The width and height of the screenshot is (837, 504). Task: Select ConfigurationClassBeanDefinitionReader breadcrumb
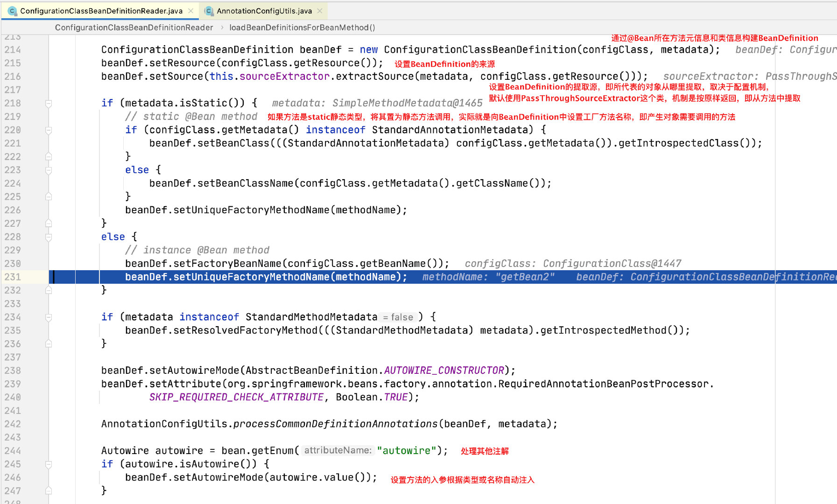pos(134,28)
